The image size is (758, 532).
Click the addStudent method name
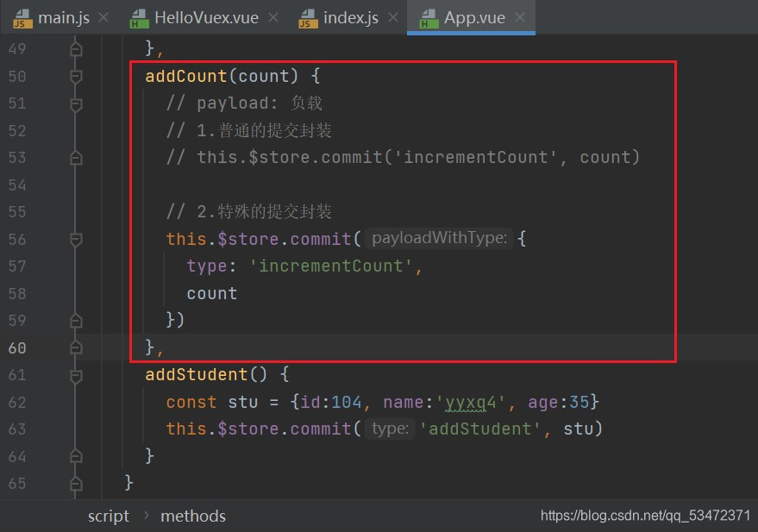[x=197, y=375]
